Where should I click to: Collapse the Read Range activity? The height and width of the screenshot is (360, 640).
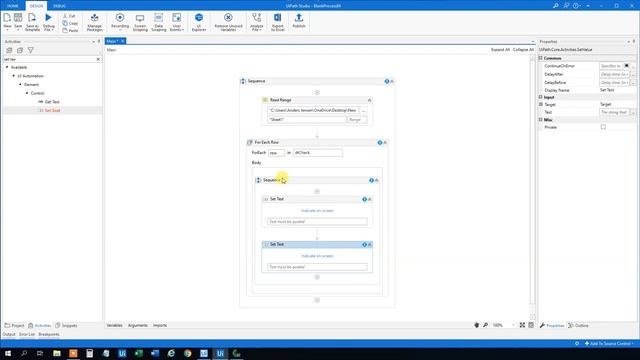click(369, 100)
